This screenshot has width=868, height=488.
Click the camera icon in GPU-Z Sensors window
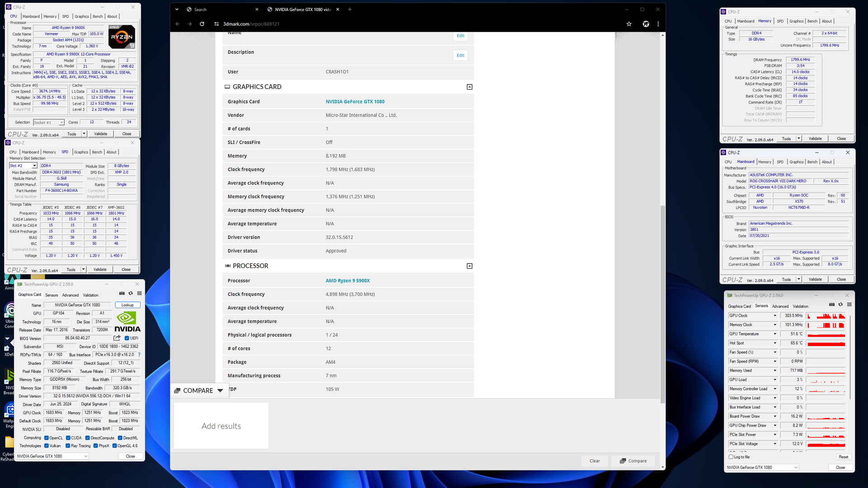pyautogui.click(x=831, y=305)
